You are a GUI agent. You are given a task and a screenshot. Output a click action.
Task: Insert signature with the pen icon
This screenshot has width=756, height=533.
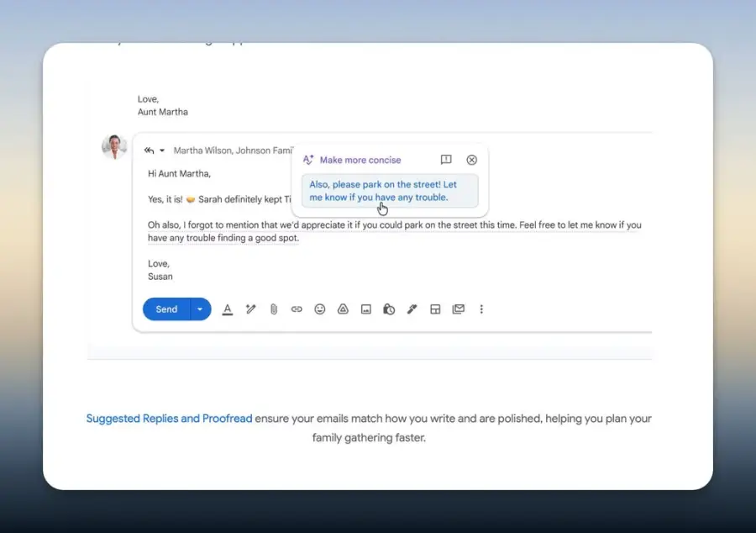click(x=412, y=309)
